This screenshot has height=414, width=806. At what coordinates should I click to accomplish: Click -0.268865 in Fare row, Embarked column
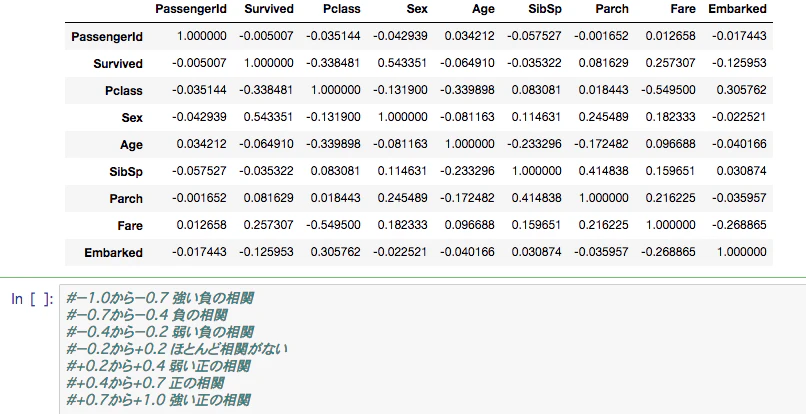tap(739, 225)
